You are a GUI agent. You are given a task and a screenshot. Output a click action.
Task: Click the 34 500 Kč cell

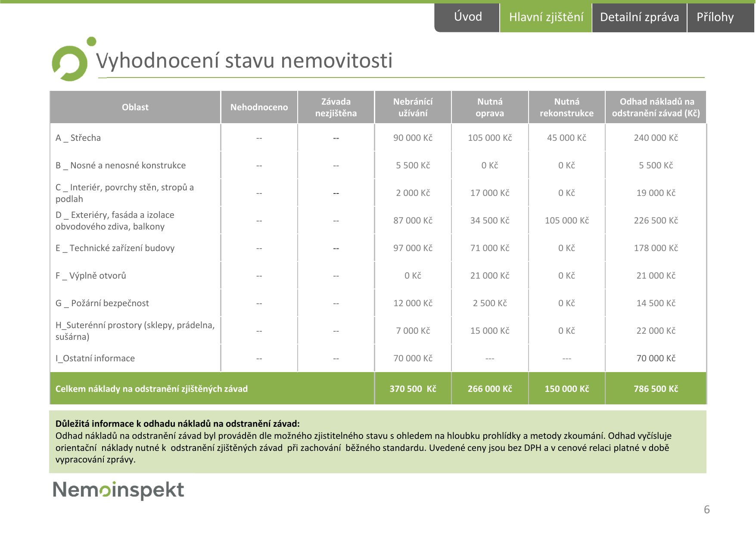point(490,220)
